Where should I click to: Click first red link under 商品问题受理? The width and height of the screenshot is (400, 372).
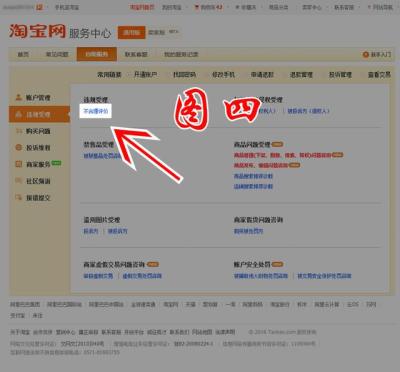[283, 155]
